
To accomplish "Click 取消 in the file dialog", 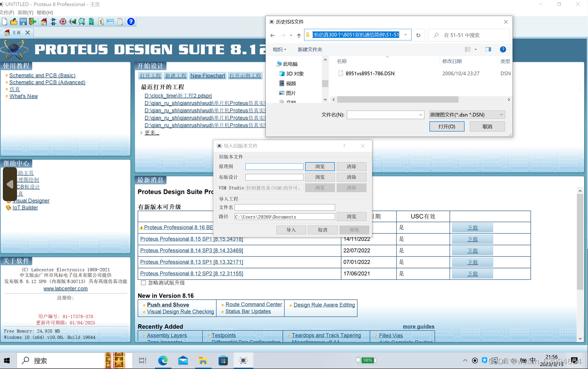I will click(487, 126).
